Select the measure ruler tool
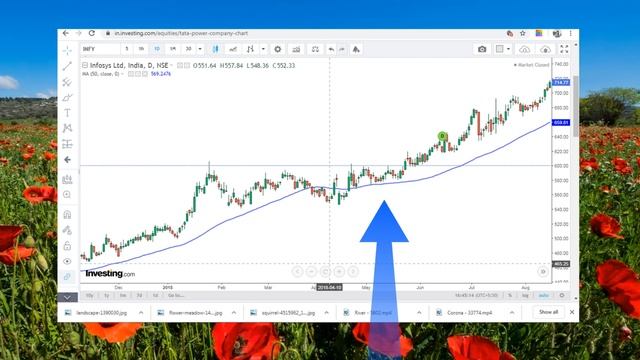The width and height of the screenshot is (640, 360). tap(67, 179)
